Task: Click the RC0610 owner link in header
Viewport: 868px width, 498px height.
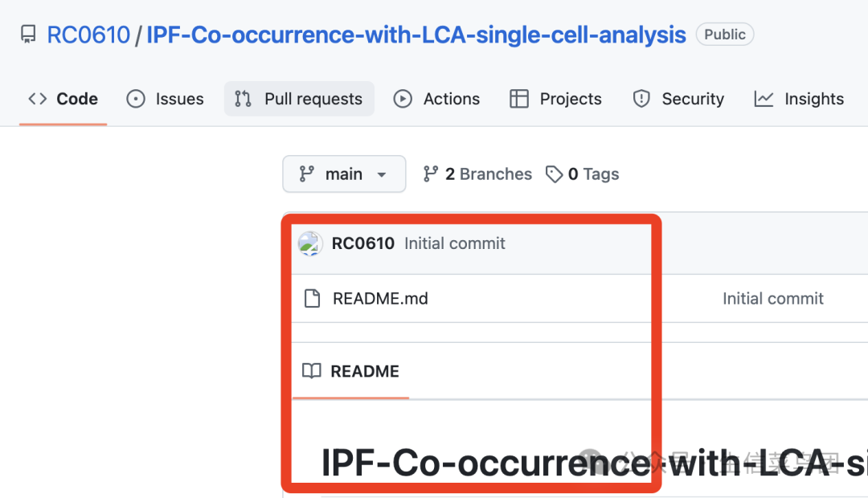Action: (88, 35)
